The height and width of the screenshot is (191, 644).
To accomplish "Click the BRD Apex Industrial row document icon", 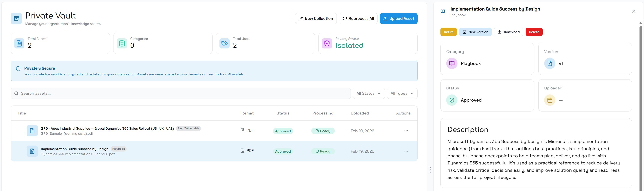I will click(32, 131).
